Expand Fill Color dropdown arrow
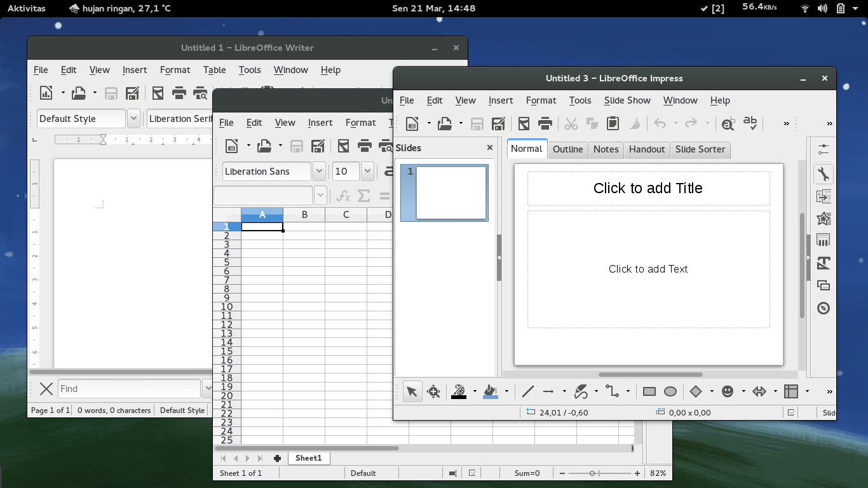The image size is (868, 488). 506,391
